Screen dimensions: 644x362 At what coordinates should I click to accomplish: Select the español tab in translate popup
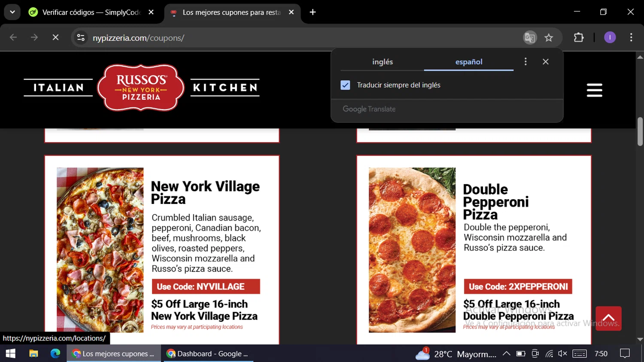point(469,62)
